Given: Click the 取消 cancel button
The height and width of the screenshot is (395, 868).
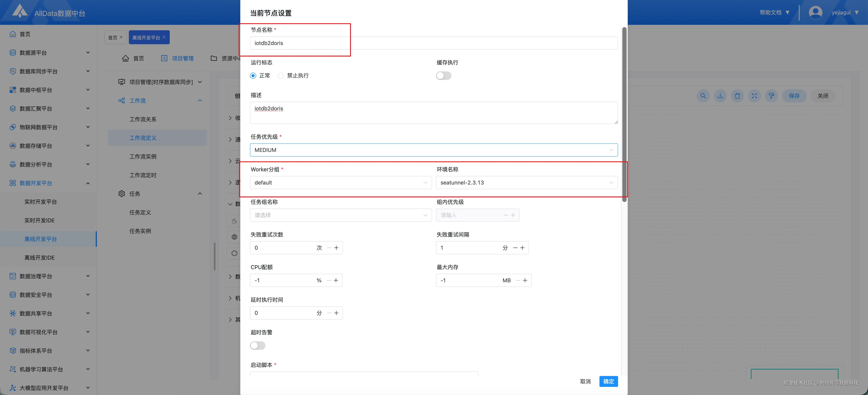Looking at the screenshot, I should (585, 381).
